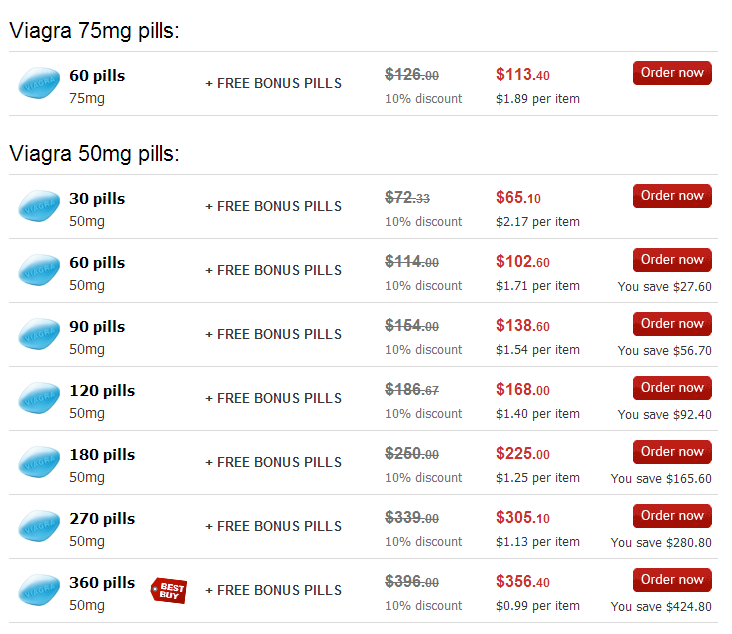Order now for 90 pills at $138.60
This screenshot has height=634, width=732.
tap(672, 324)
